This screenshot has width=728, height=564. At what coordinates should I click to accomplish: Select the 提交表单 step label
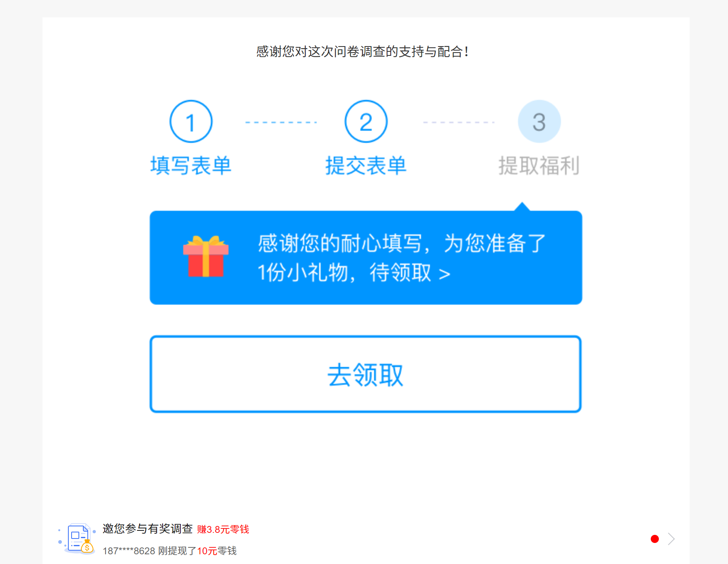coord(366,166)
